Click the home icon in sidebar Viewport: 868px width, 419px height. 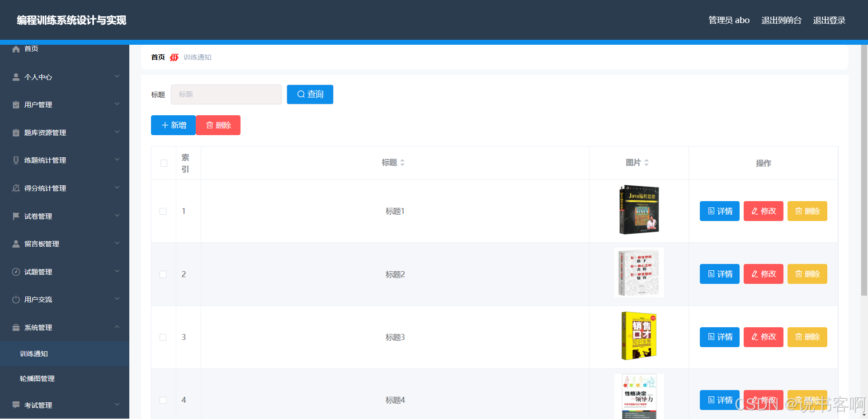pyautogui.click(x=16, y=49)
